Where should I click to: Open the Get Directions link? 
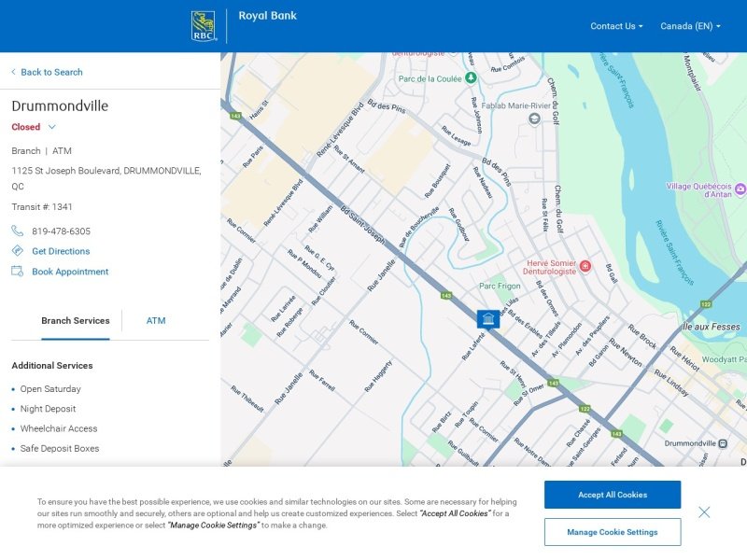tap(61, 251)
